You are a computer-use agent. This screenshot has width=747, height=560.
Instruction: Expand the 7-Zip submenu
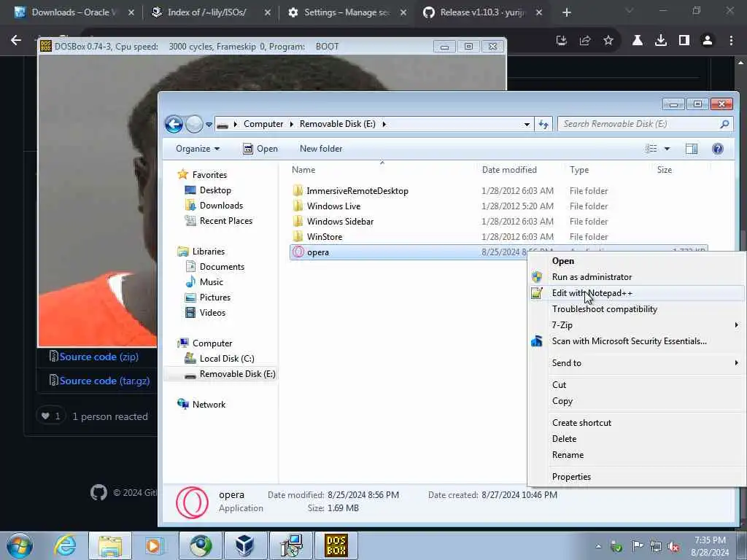pos(636,325)
